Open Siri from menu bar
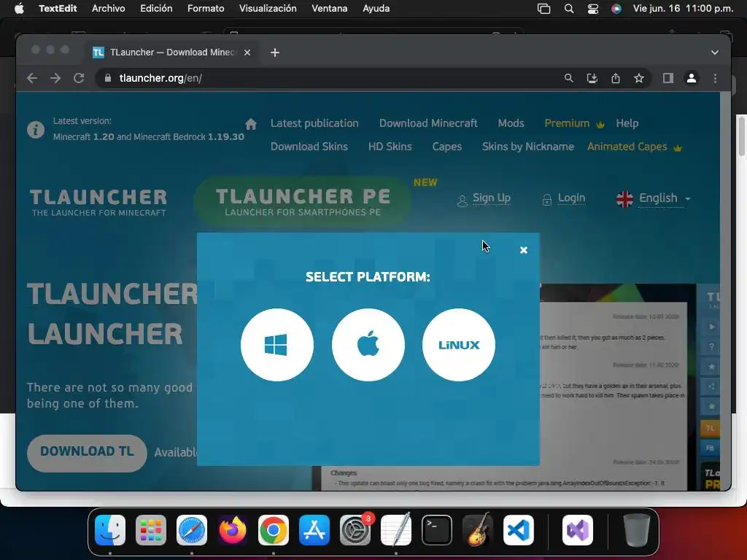Image resolution: width=747 pixels, height=560 pixels. tap(616, 9)
